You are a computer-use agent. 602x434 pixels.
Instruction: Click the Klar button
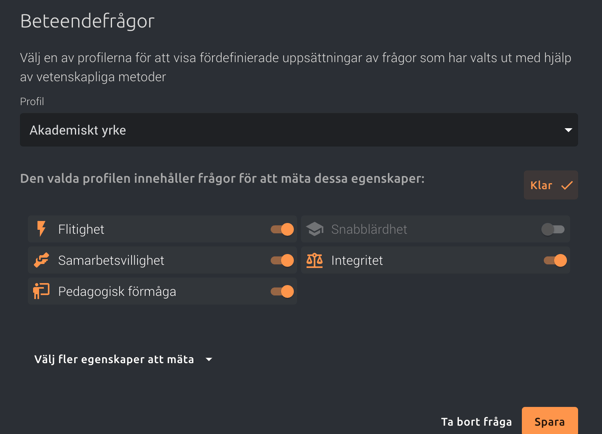coord(551,185)
